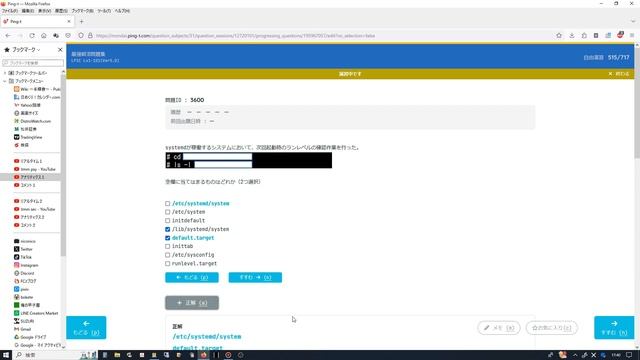This screenshot has width=640, height=360.
Task: Open the TradingView bookmark
Action: click(28, 137)
